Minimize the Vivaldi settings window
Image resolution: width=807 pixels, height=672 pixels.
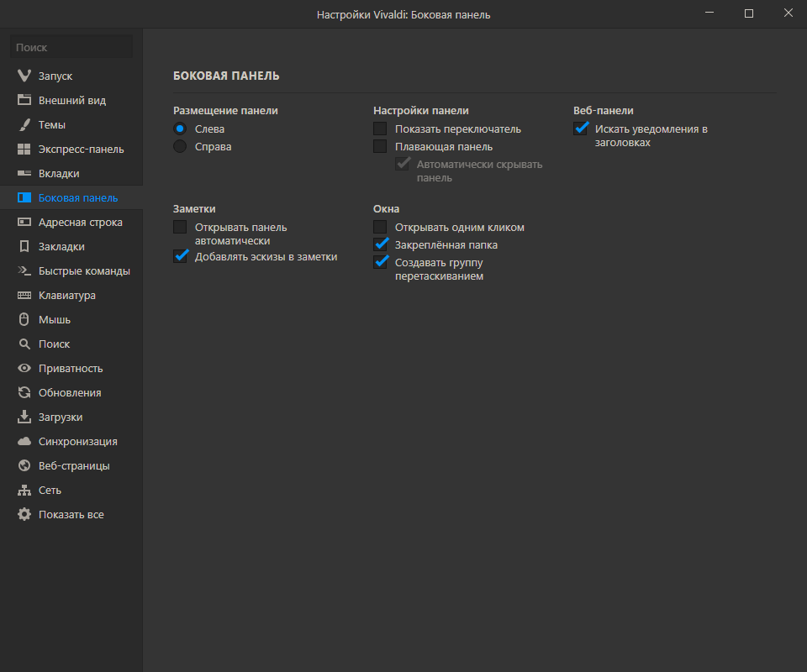[709, 13]
